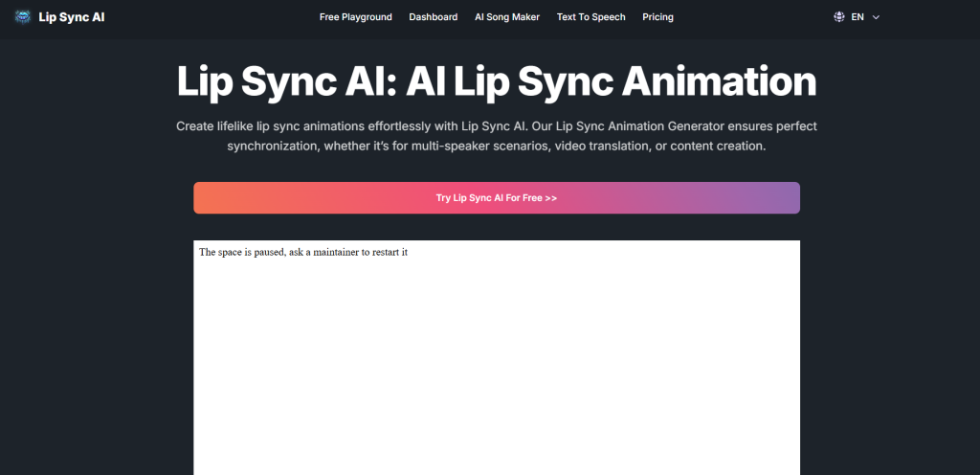Go to the Dashboard
The image size is (980, 475).
433,17
